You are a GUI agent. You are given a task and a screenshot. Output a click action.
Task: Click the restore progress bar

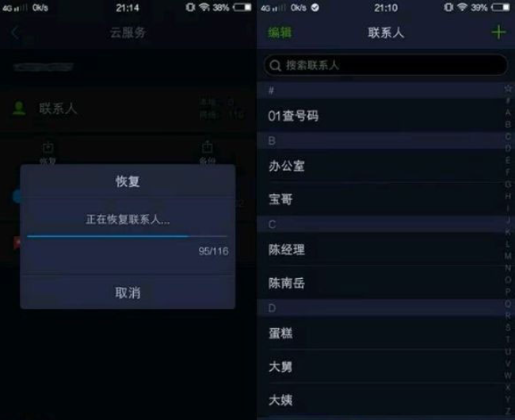127,236
